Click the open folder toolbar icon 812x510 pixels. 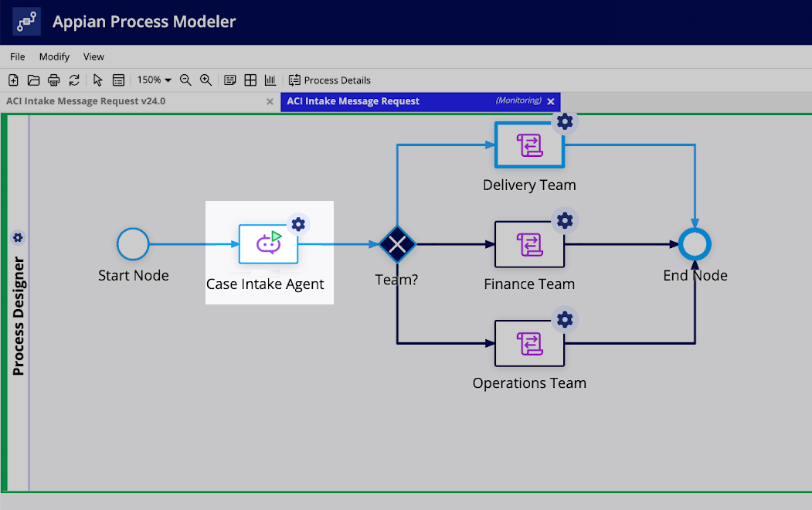coord(34,80)
